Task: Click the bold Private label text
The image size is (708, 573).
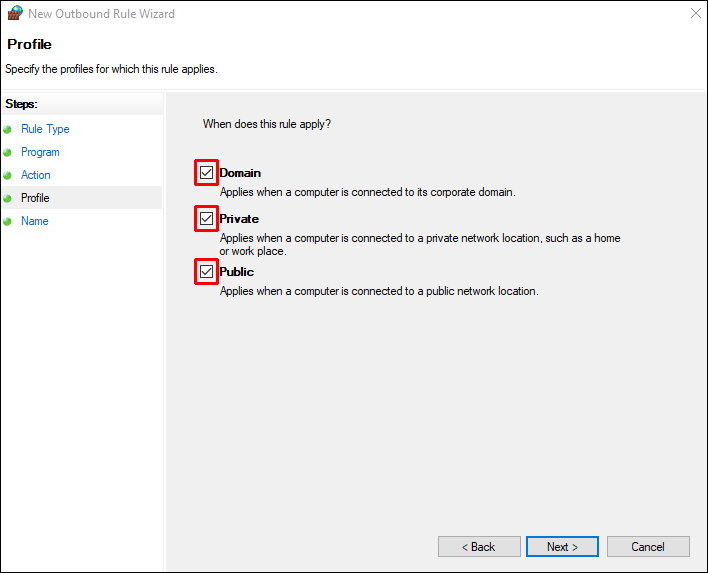Action: 239,218
